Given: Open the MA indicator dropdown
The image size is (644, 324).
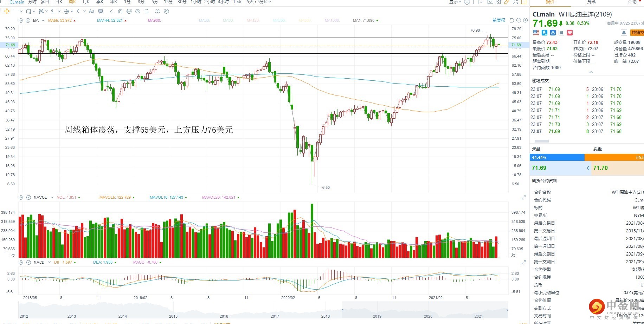Looking at the screenshot, I should tap(43, 20).
